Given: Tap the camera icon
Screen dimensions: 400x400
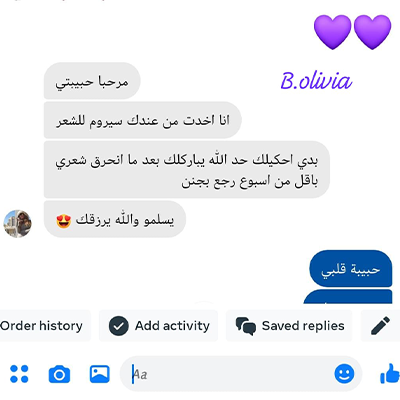Looking at the screenshot, I should 59,374.
